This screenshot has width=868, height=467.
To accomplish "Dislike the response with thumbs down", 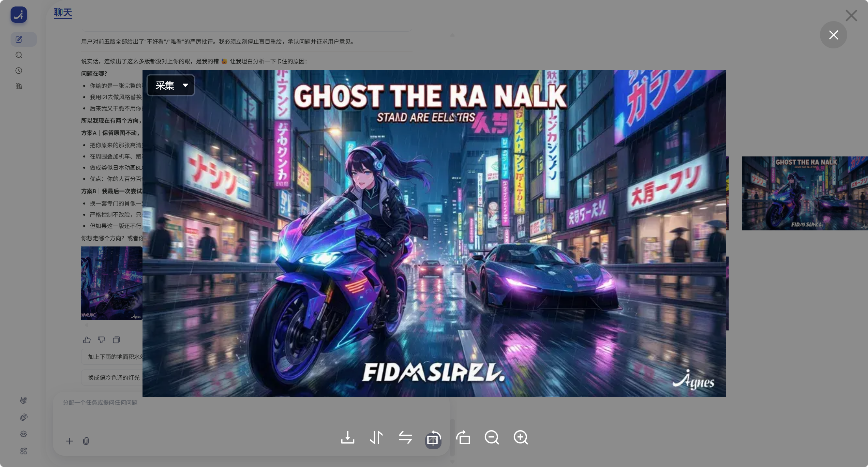I will (102, 340).
